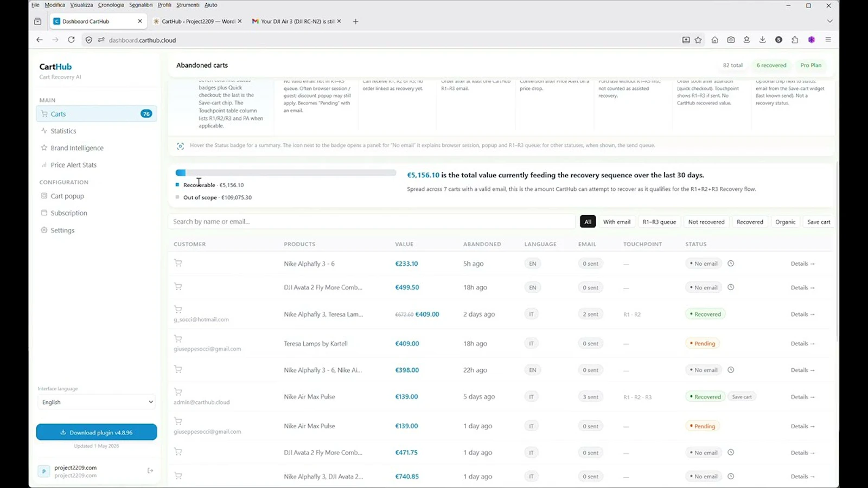Screen dimensions: 868x488
Task: Open Cart popup configuration
Action: [x=67, y=196]
